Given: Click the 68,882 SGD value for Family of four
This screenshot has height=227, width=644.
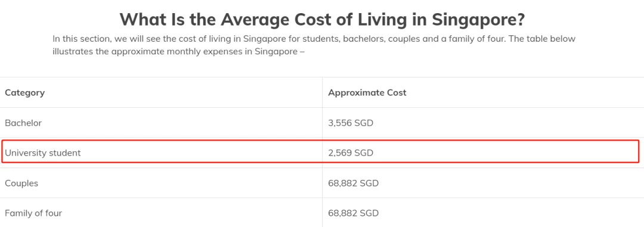Looking at the screenshot, I should 353,213.
